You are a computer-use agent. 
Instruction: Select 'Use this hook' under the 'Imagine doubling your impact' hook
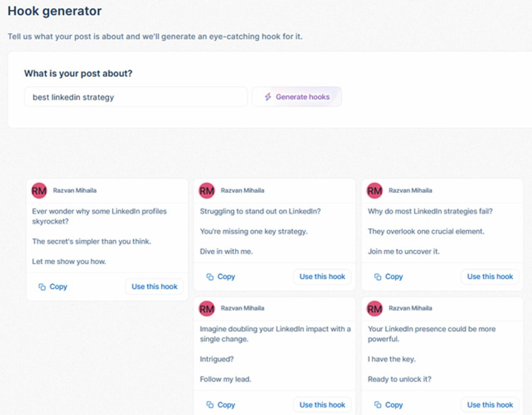point(322,405)
